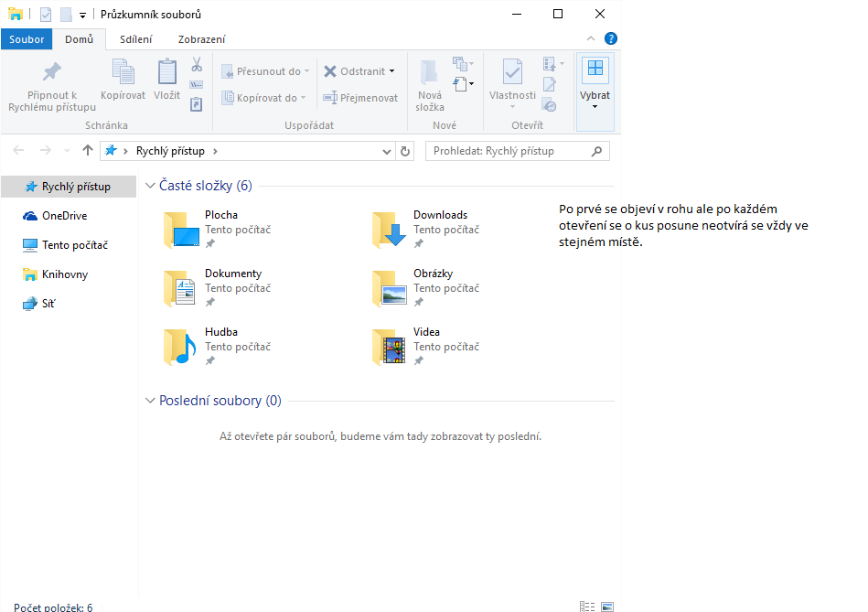Select Rychlý přístup in navigation pane
Image resolution: width=868 pixels, height=612 pixels.
[x=69, y=187]
